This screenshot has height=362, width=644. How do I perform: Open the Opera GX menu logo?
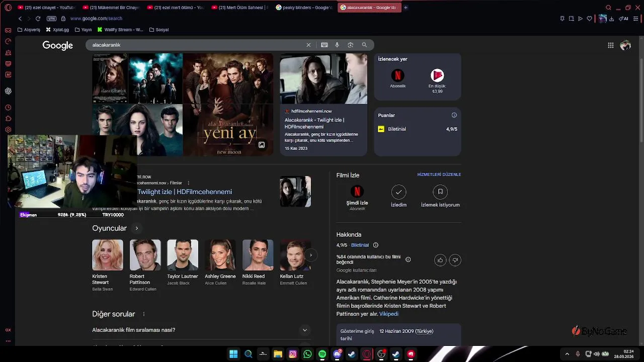(8, 8)
